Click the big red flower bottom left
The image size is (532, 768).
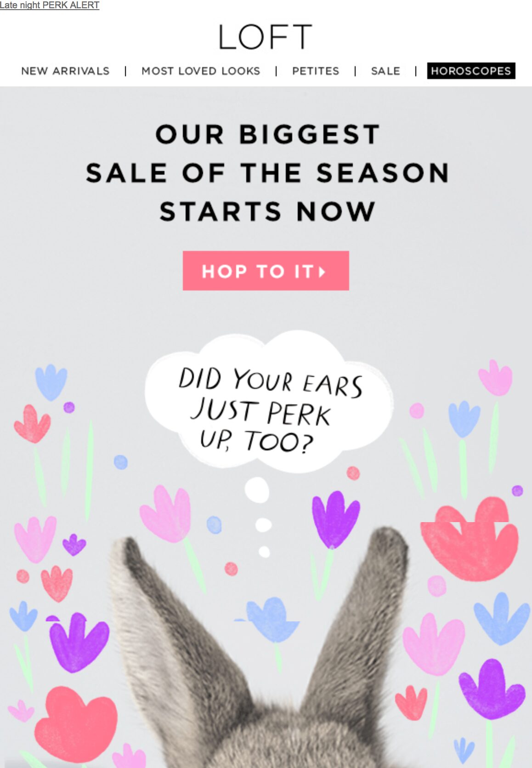76,725
